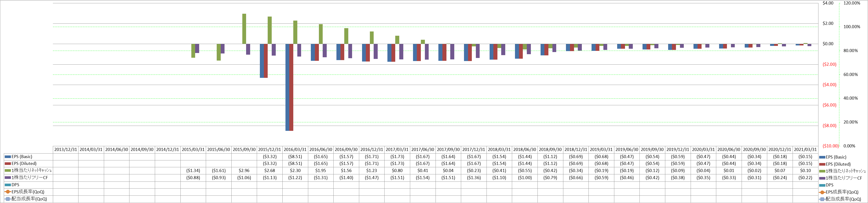The height and width of the screenshot is (203, 868).
Task: Select the 配当成長率(QoQ) label in the right legend
Action: (x=843, y=199)
